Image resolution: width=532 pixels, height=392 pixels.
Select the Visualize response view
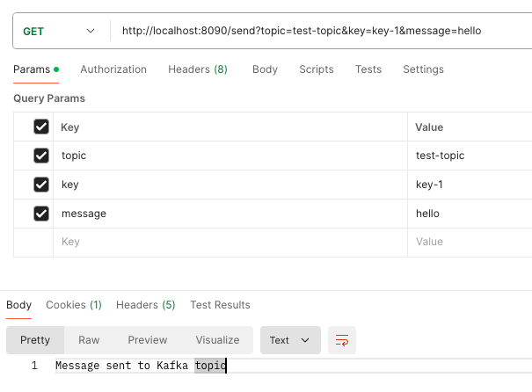(x=217, y=340)
